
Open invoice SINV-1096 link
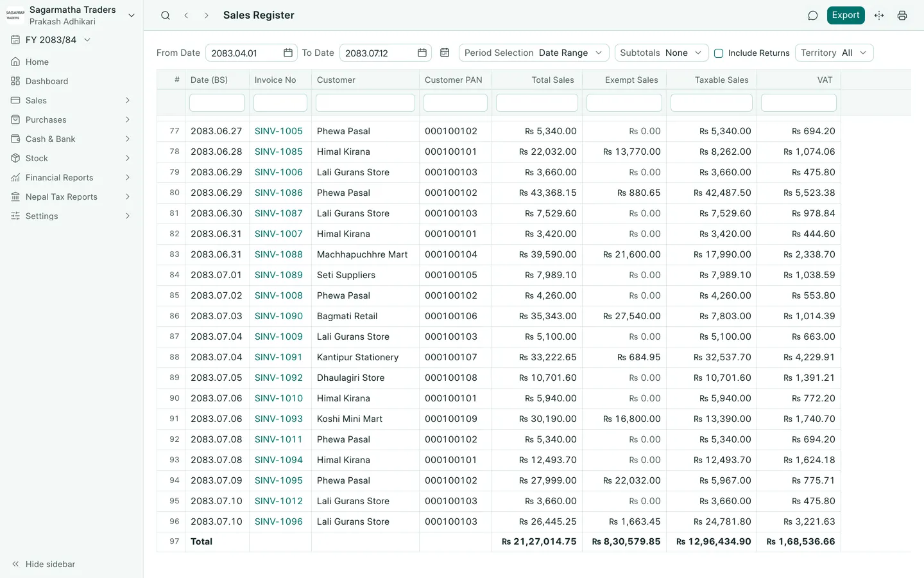[x=278, y=521]
